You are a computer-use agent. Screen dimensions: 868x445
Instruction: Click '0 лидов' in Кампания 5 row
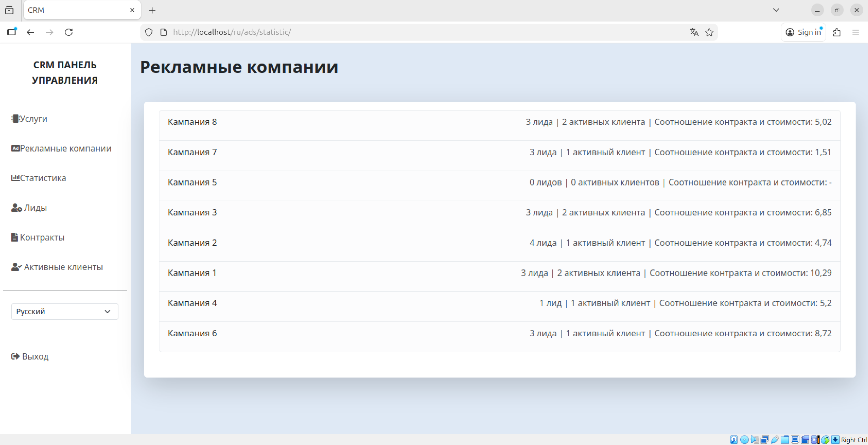coord(545,183)
